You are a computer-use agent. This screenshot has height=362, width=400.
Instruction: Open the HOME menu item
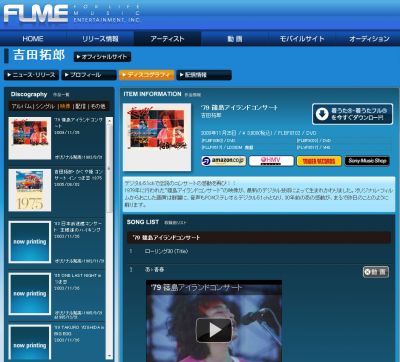pyautogui.click(x=33, y=39)
